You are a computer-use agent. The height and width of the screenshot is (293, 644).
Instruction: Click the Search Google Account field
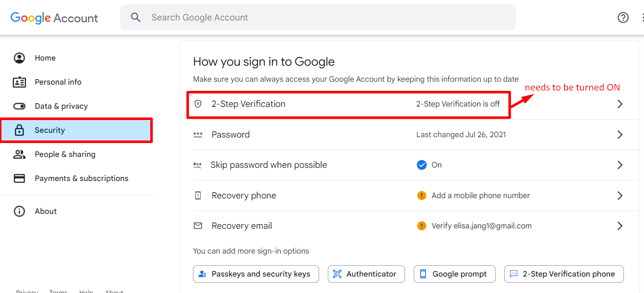point(318,18)
